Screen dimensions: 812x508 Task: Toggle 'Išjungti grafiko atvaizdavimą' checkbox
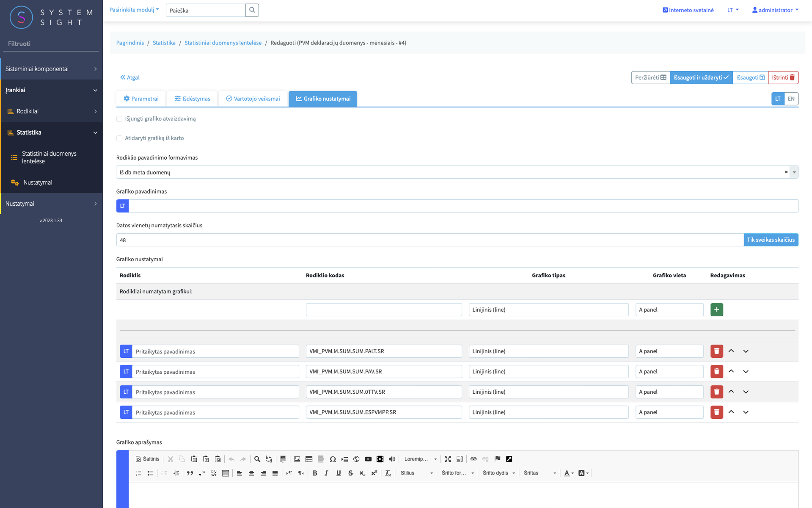(119, 119)
